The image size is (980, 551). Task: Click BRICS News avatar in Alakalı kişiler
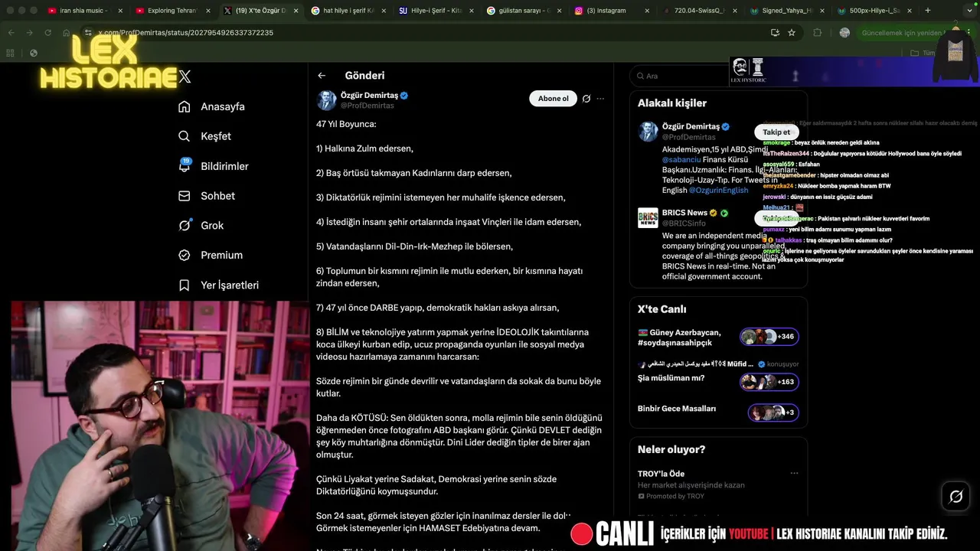click(x=648, y=217)
